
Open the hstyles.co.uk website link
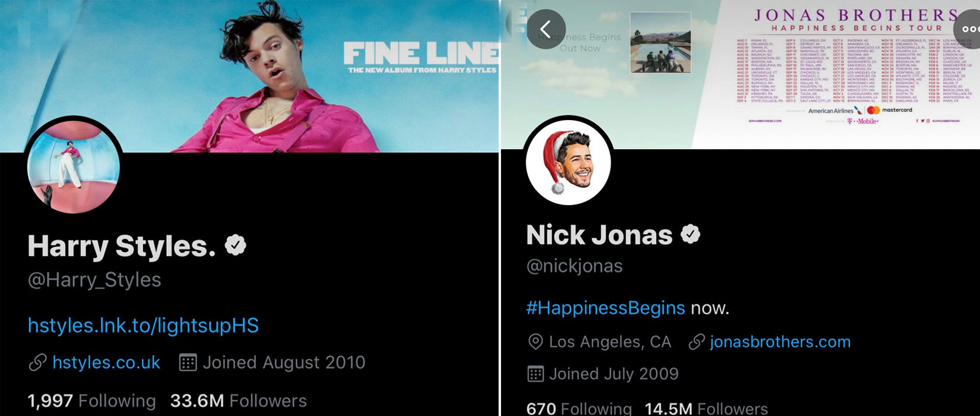(106, 363)
